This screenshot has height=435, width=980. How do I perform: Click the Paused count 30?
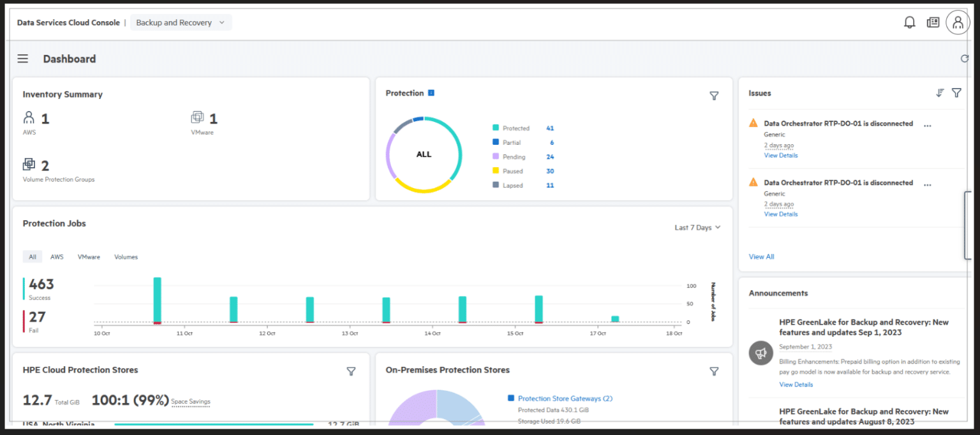pos(550,171)
